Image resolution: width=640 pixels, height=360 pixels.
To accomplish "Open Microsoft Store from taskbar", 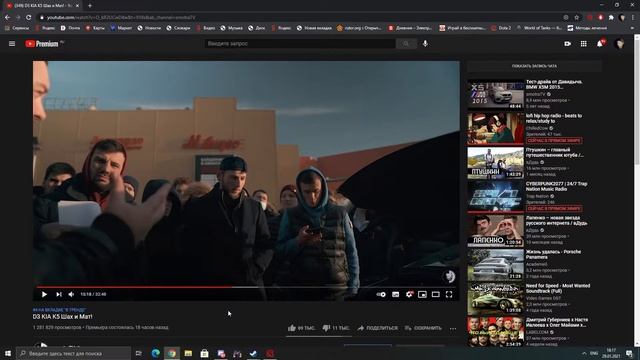I will [x=204, y=353].
